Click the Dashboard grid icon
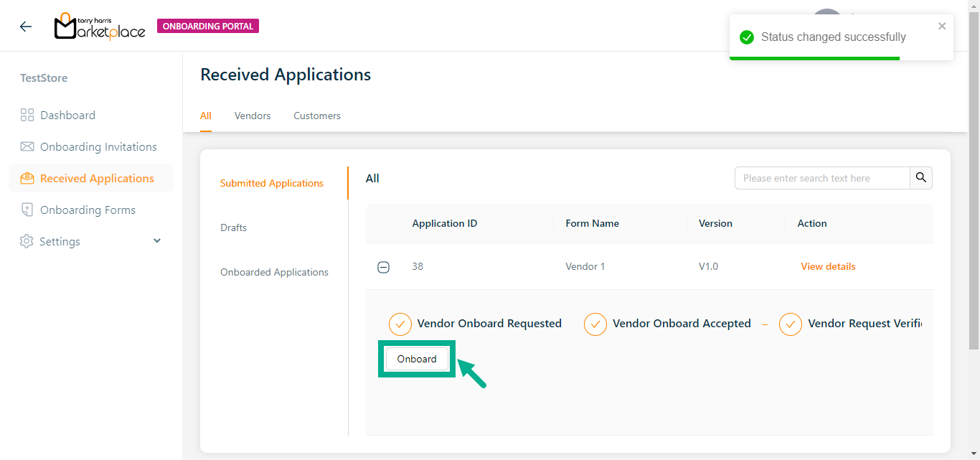This screenshot has height=460, width=980. [27, 116]
